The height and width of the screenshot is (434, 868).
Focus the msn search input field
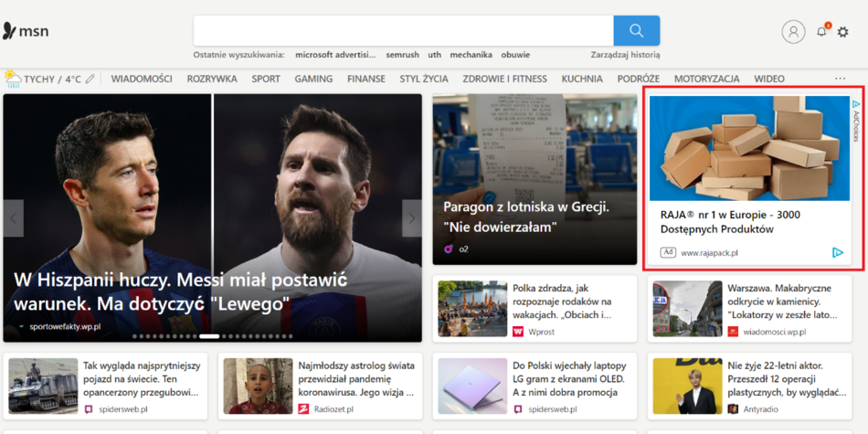click(x=402, y=30)
